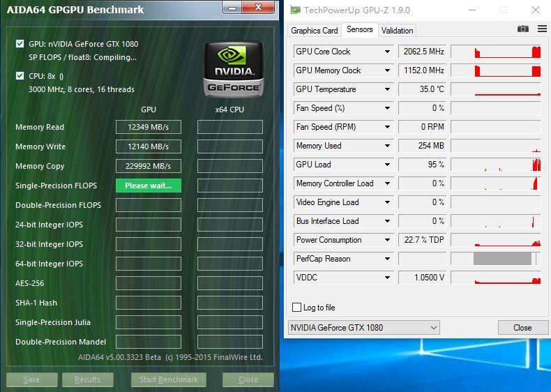The height and width of the screenshot is (392, 551).
Task: Click the Close button in GPU-Z
Action: (522, 328)
